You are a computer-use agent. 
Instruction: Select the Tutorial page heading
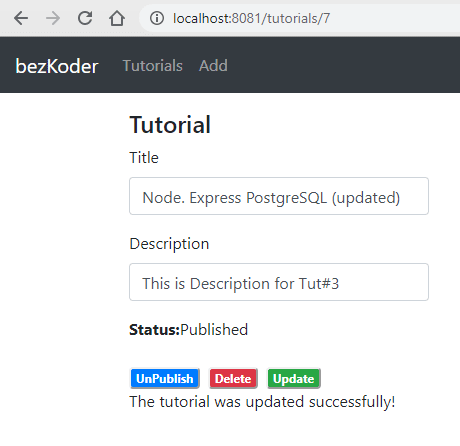170,125
